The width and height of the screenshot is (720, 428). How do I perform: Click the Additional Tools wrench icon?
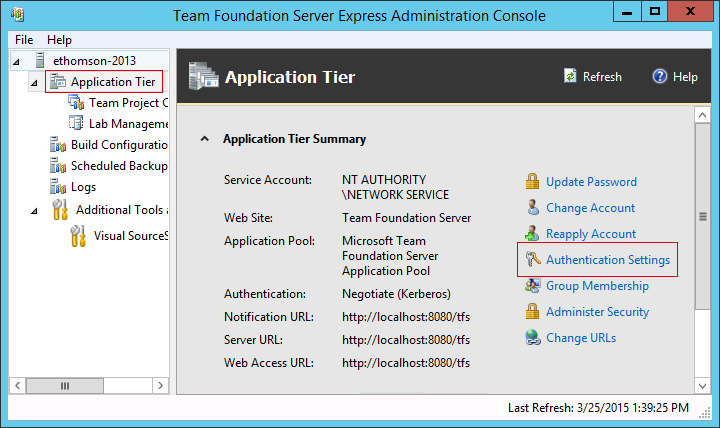pos(60,210)
